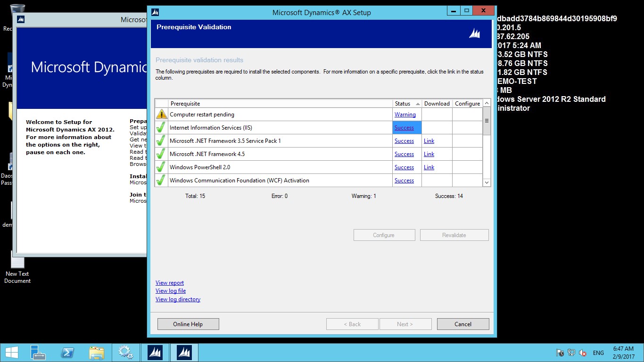Click the prerequisite list scroll down arrow

(x=487, y=182)
